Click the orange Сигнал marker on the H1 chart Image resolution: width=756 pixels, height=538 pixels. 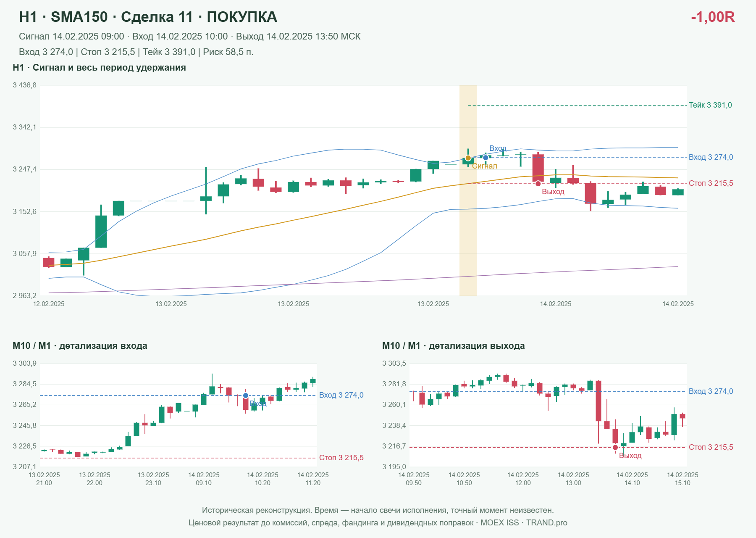(468, 158)
